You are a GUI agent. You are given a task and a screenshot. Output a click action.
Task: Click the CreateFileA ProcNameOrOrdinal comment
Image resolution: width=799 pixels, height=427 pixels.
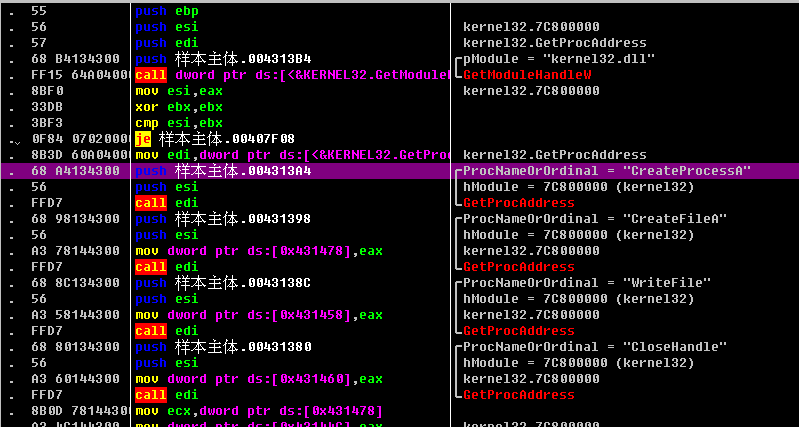(596, 219)
